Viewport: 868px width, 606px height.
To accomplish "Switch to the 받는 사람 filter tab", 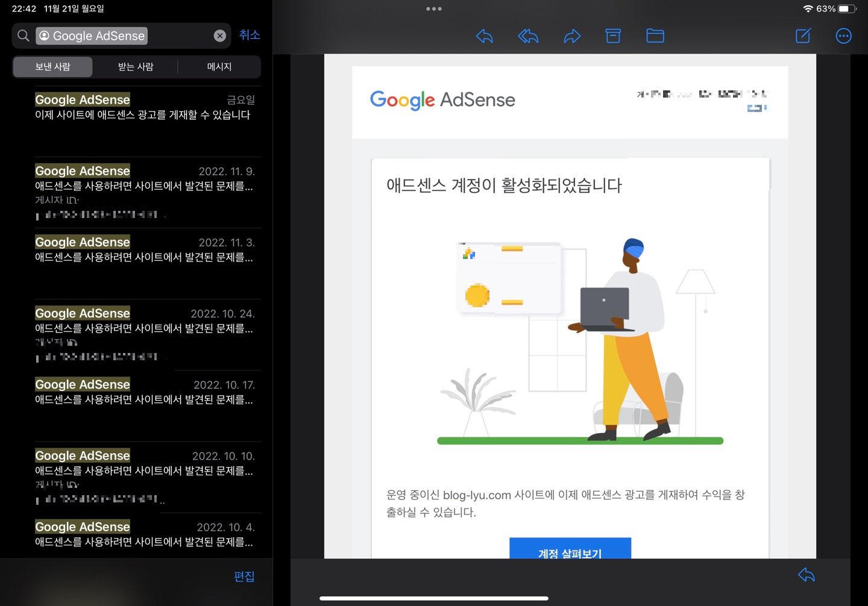I will [135, 67].
